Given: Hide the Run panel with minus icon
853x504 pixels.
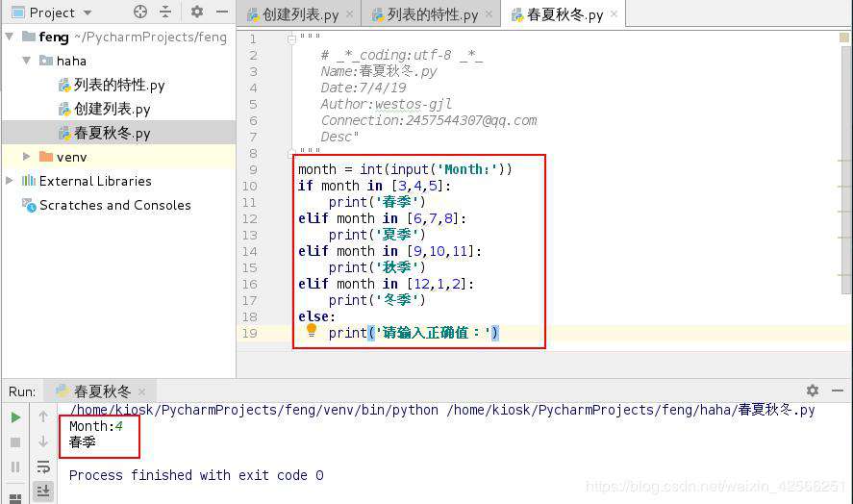Looking at the screenshot, I should point(838,391).
